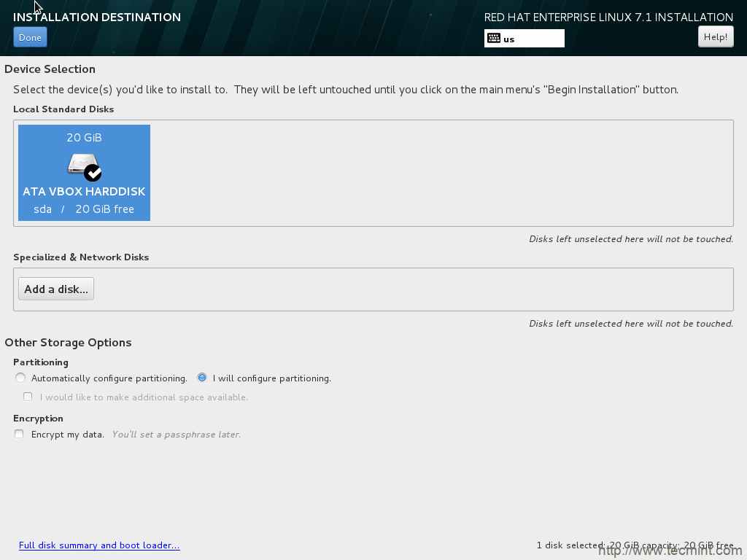Image resolution: width=747 pixels, height=560 pixels.
Task: Click 'sda / 20 GiB free' text
Action: tap(84, 209)
